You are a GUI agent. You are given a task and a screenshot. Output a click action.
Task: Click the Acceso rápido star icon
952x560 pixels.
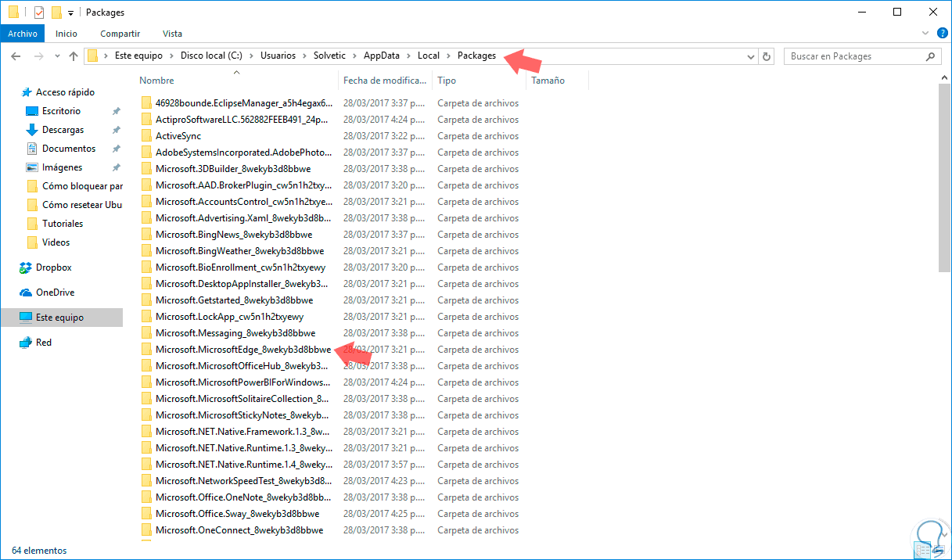click(25, 92)
